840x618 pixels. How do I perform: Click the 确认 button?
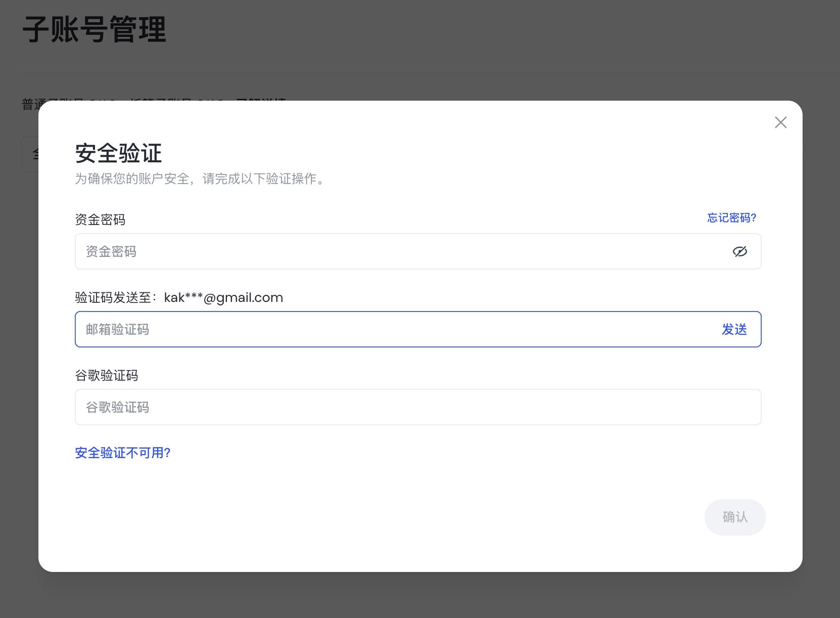pyautogui.click(x=734, y=517)
